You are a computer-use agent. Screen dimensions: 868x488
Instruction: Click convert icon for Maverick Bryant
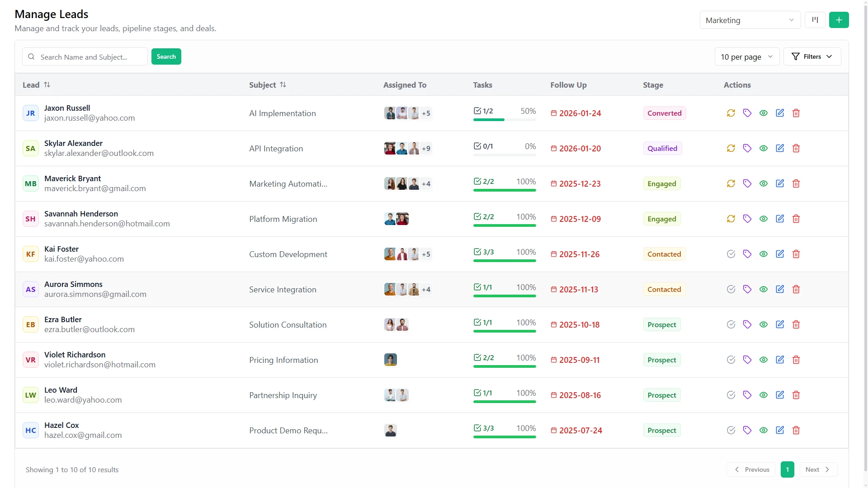731,183
